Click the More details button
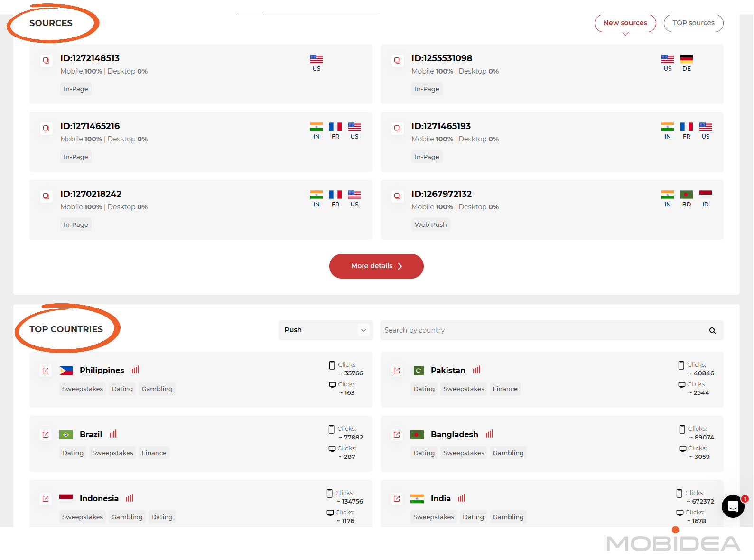This screenshot has height=560, width=754. point(376,266)
